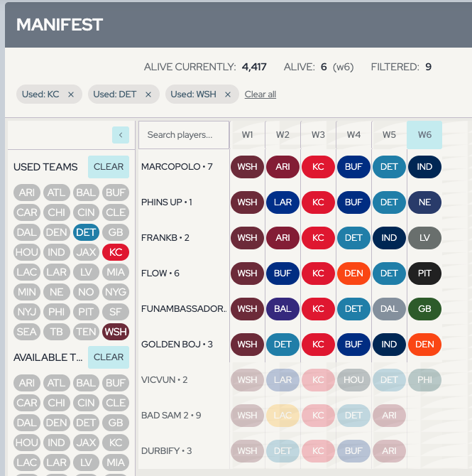
Task: Toggle ARI in Used Teams
Action: 27,193
